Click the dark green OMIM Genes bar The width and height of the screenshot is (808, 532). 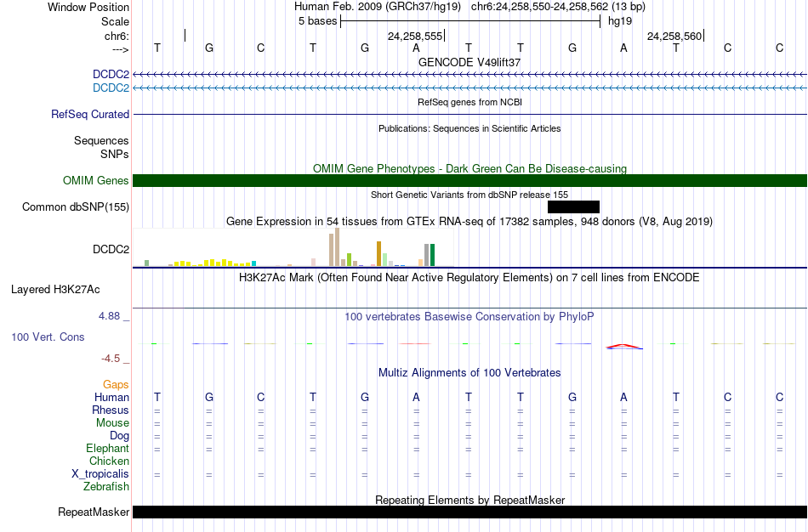(470, 181)
